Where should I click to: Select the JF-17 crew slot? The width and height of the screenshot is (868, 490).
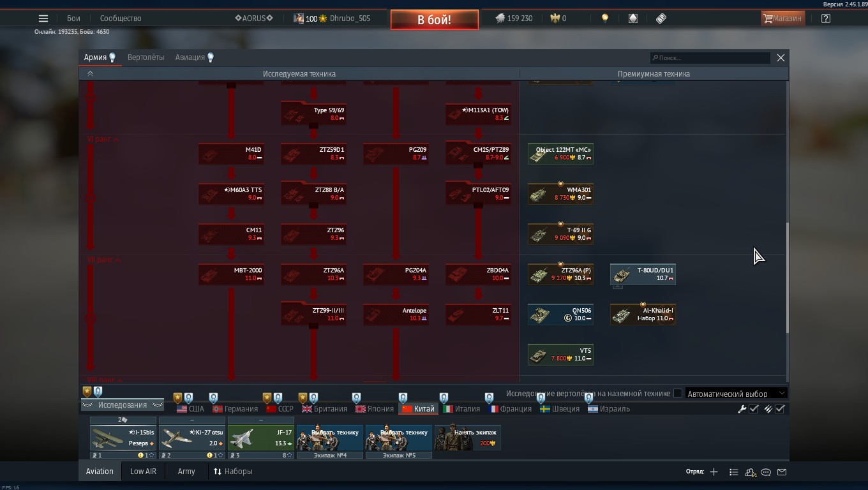click(261, 438)
